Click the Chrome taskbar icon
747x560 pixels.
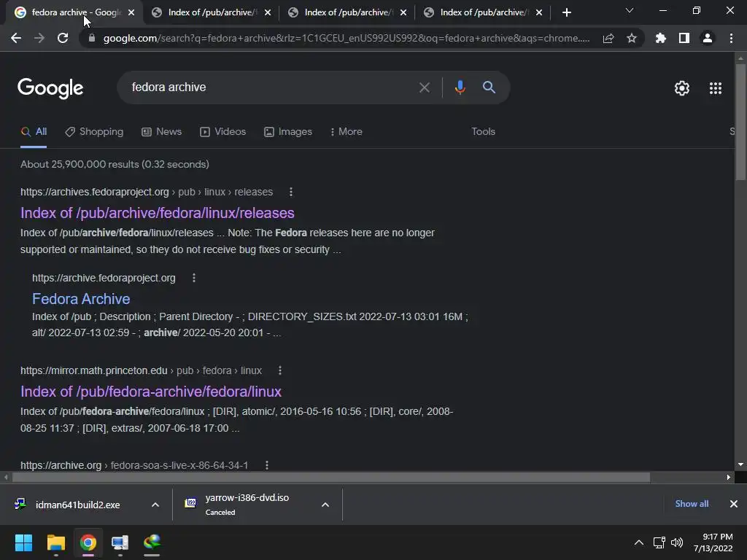88,542
